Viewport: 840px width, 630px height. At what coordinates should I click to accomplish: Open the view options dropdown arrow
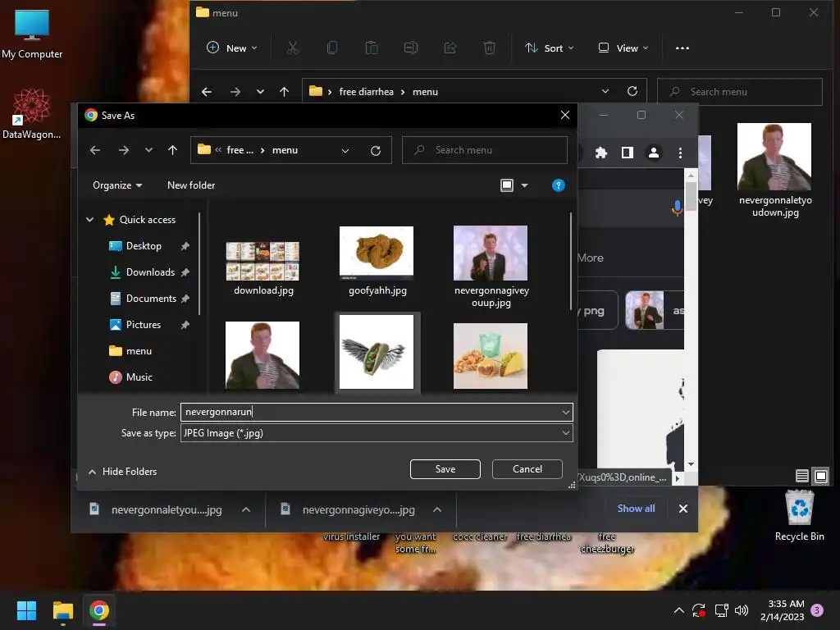(524, 185)
